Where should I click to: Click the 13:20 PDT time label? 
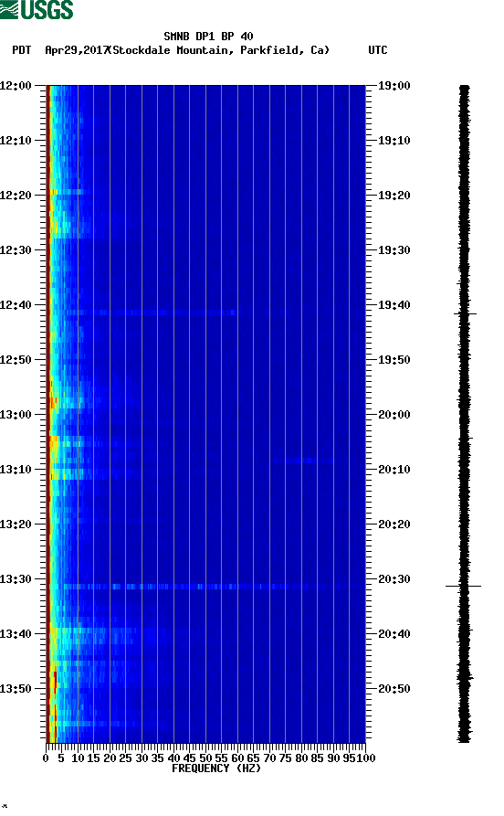click(16, 525)
